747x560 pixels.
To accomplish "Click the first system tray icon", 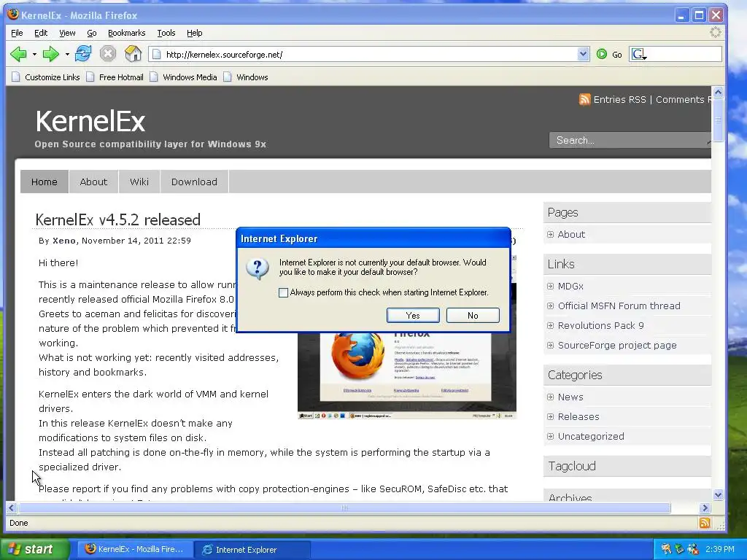I will (x=666, y=549).
